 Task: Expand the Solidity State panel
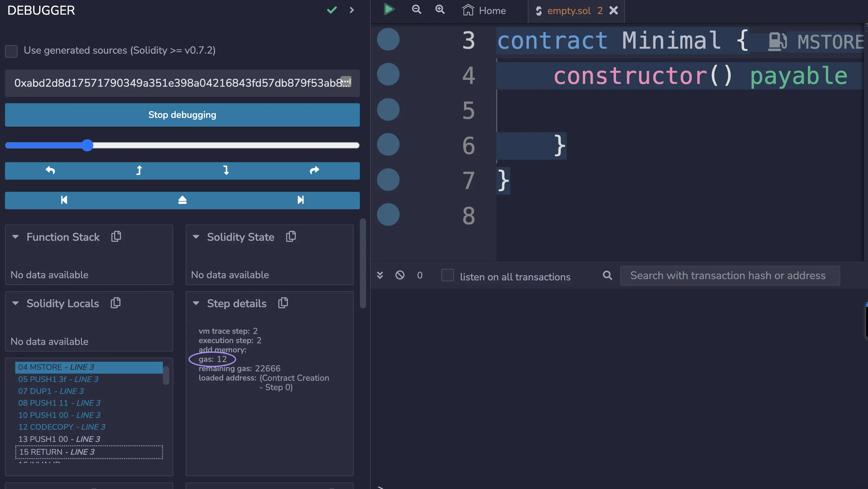196,237
